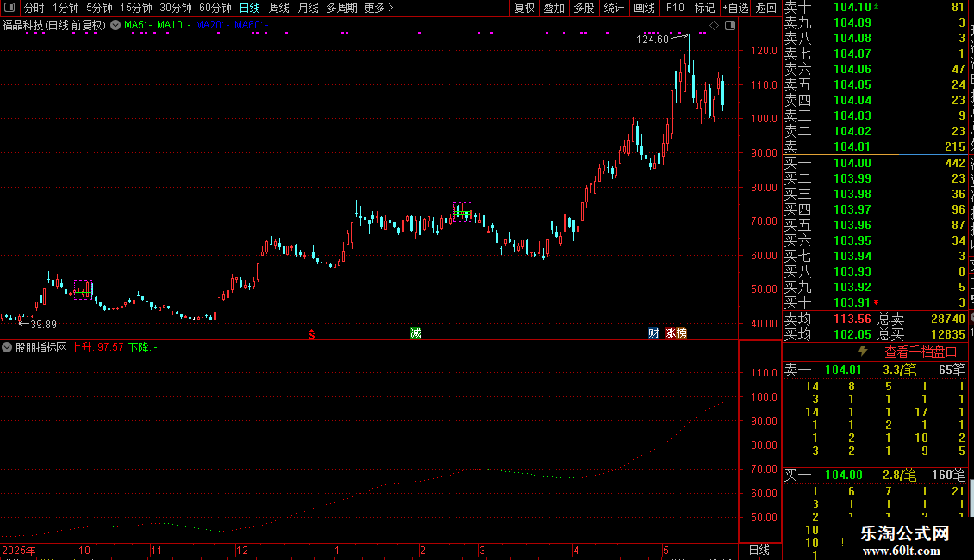
Task: Open the 画线 drawing tool
Action: pos(644,8)
